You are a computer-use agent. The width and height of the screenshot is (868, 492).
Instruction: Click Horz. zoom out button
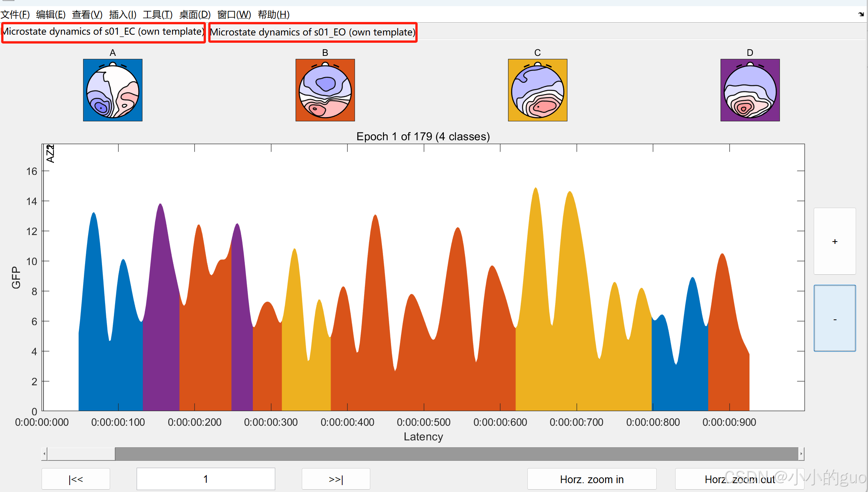tap(739, 479)
